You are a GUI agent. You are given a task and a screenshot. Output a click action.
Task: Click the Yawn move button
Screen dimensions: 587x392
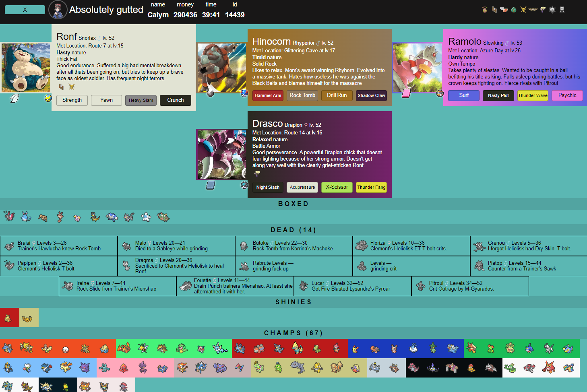[106, 100]
